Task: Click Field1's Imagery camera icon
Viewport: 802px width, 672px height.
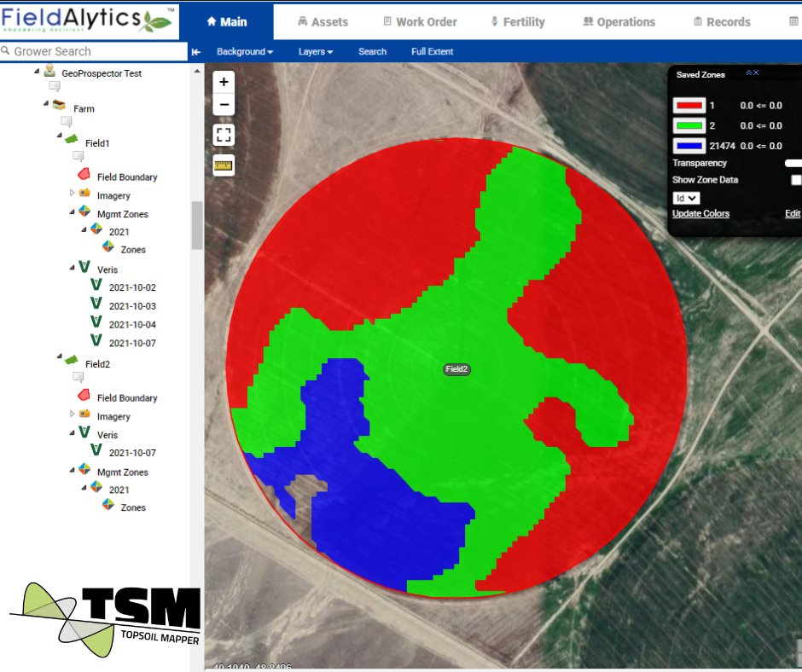Action: tap(84, 193)
